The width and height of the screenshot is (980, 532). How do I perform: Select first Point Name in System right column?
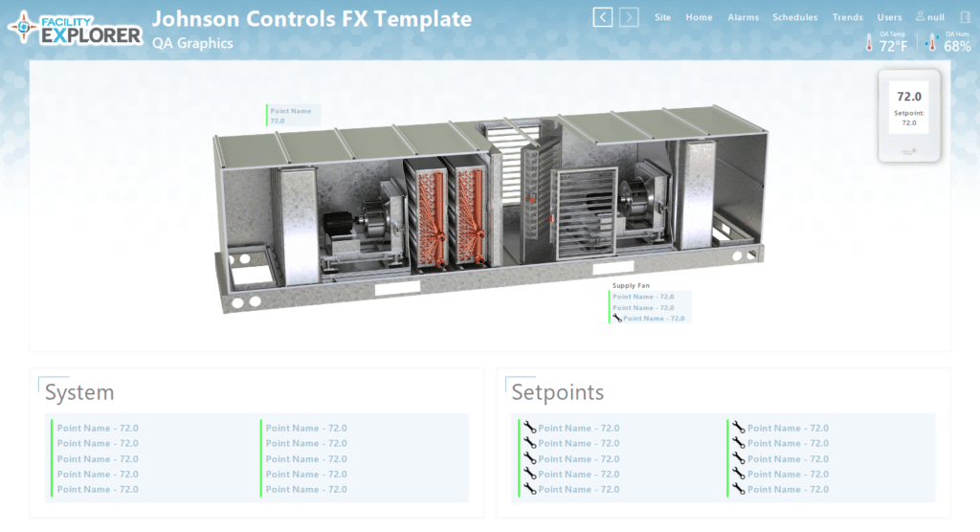306,429
